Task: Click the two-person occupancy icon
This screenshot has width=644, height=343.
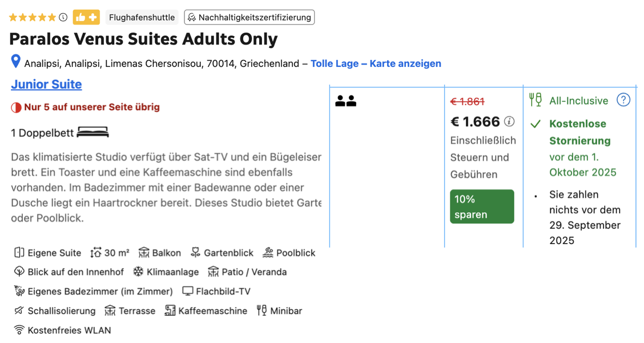Action: point(346,101)
